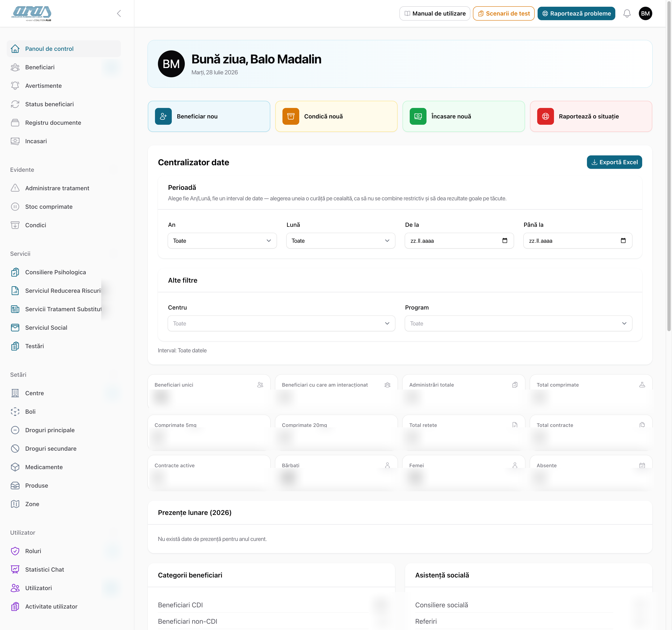
Task: Open Centre settings
Action: click(64, 393)
